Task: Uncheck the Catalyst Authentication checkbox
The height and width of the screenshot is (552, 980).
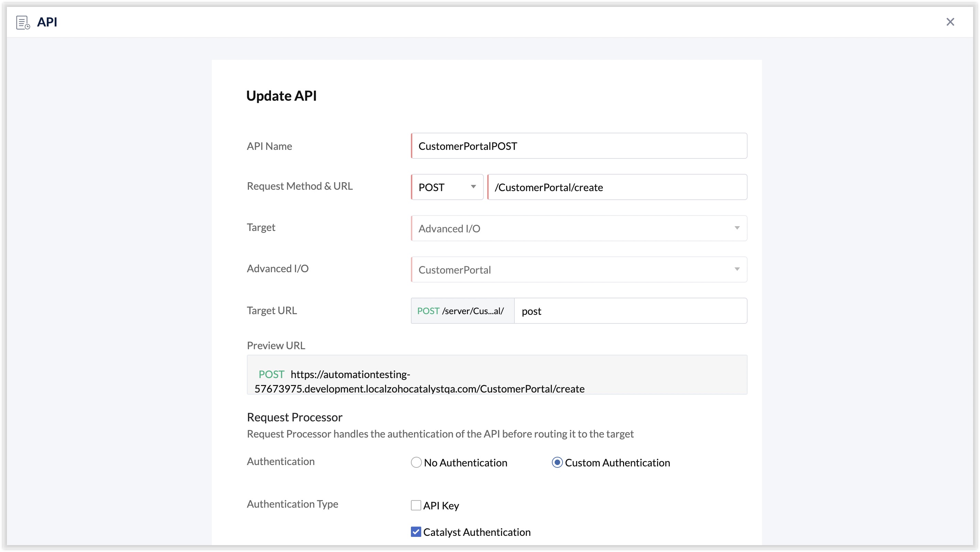Action: tap(416, 532)
